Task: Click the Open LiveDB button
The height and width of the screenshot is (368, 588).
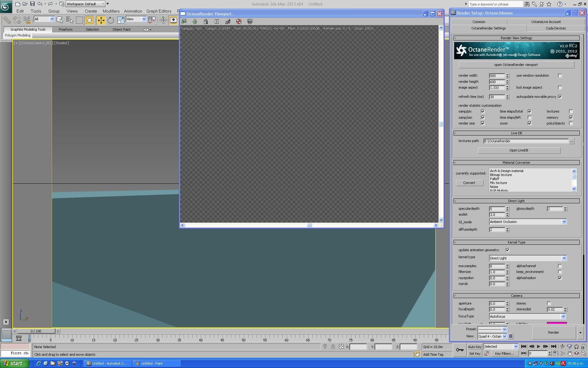Action: pos(519,150)
